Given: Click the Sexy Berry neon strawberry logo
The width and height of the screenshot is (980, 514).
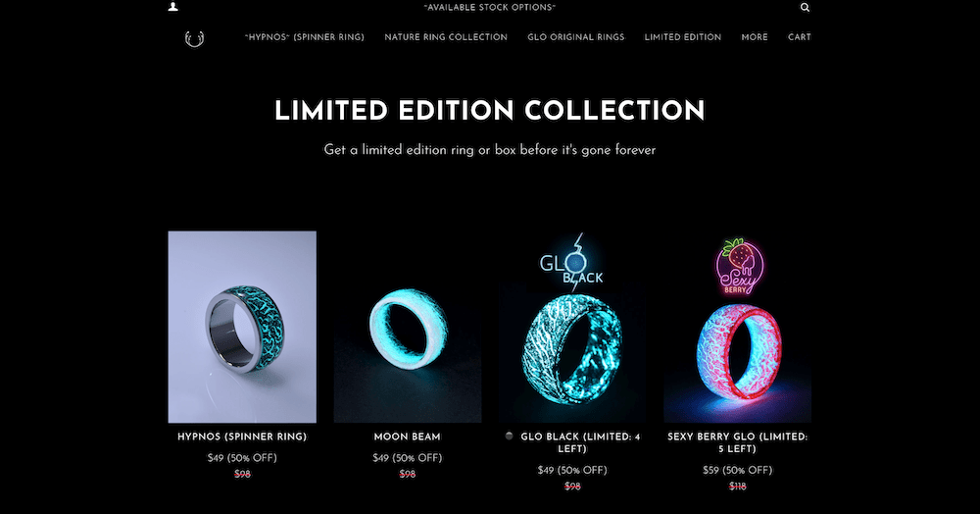Looking at the screenshot, I should tap(739, 267).
